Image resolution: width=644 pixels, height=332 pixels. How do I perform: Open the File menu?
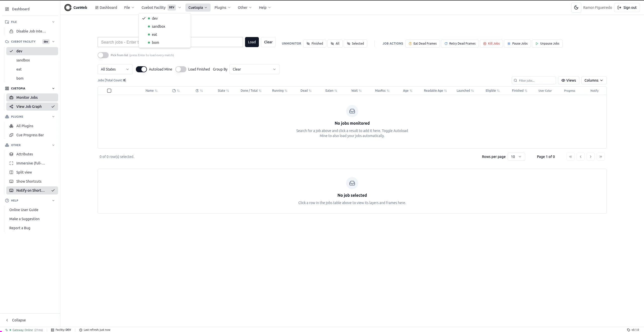[x=129, y=8]
